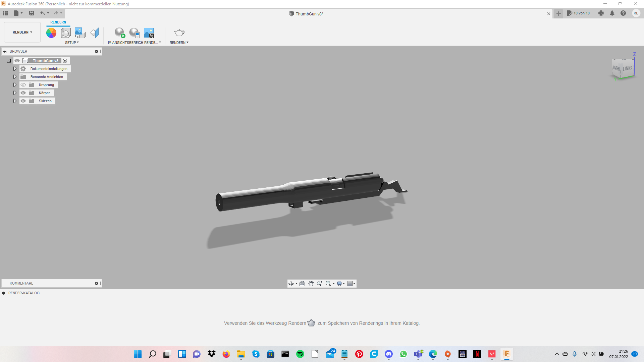The width and height of the screenshot is (644, 362).
Task: Select the Orbit navigation tool
Action: tap(291, 284)
